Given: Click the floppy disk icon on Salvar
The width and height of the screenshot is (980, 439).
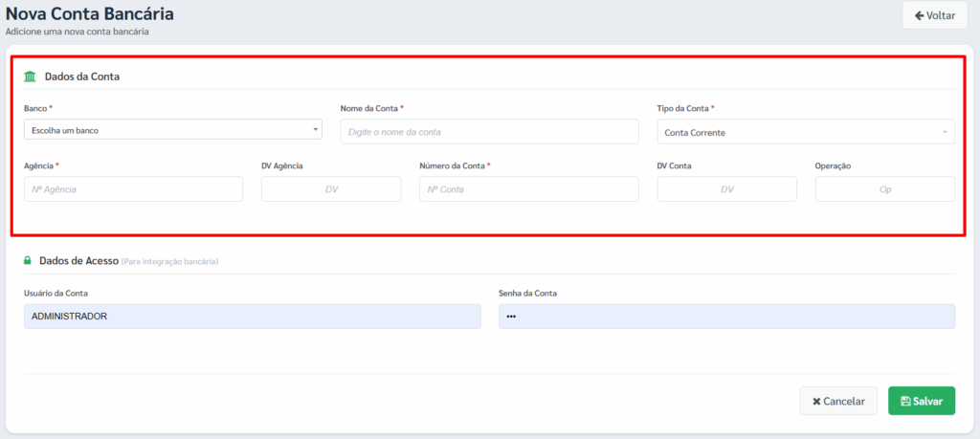Looking at the screenshot, I should (905, 402).
